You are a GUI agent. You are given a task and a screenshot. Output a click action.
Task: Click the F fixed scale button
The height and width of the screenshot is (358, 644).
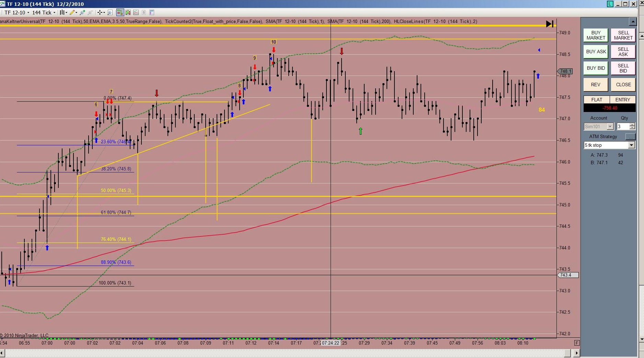(577, 343)
